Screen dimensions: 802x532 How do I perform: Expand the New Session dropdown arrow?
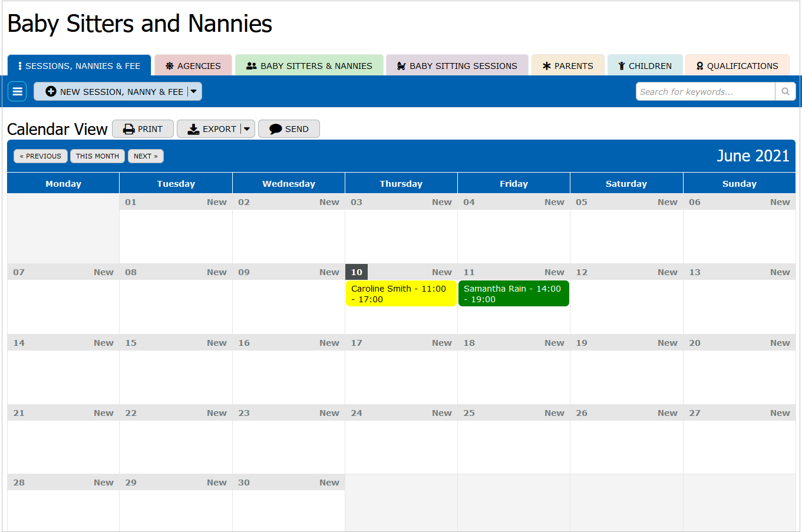click(194, 91)
